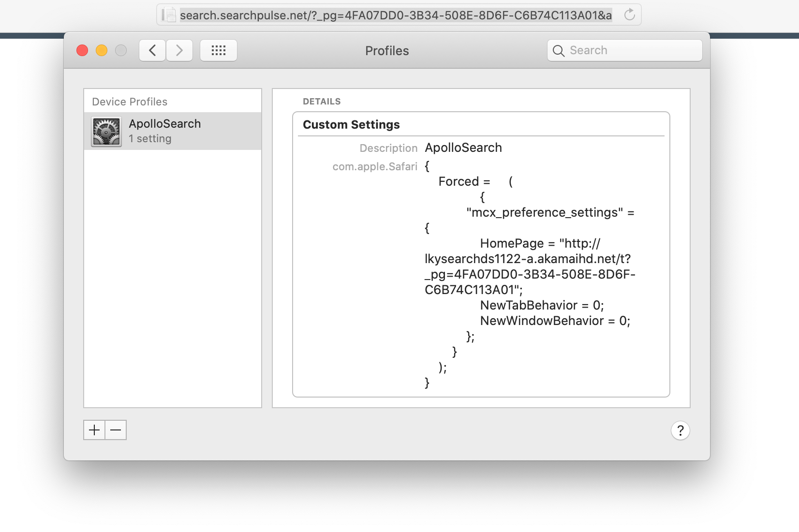Click the page icon in Safari address bar
This screenshot has width=799, height=532.
tap(168, 15)
